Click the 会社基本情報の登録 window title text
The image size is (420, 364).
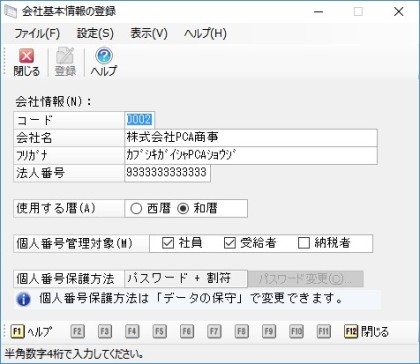(x=69, y=12)
